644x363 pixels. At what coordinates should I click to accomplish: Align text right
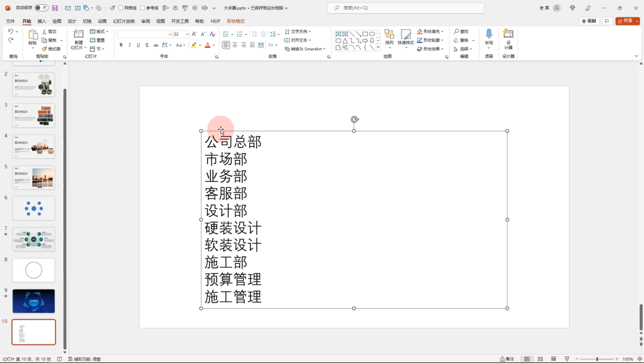coord(243,45)
